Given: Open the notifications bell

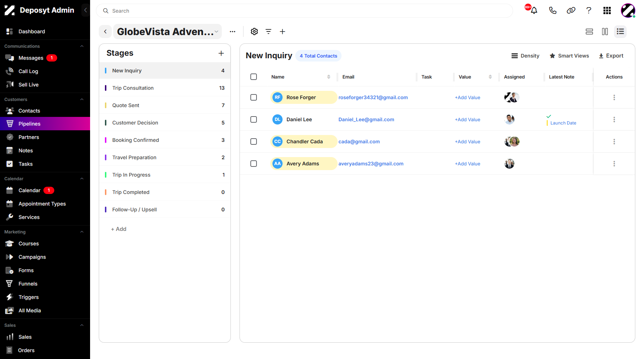Looking at the screenshot, I should pyautogui.click(x=534, y=10).
